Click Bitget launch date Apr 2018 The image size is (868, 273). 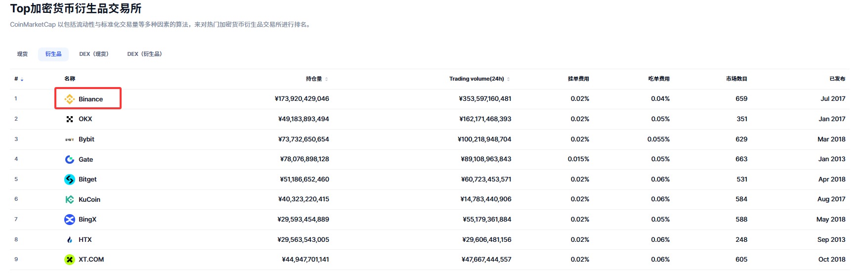click(832, 180)
